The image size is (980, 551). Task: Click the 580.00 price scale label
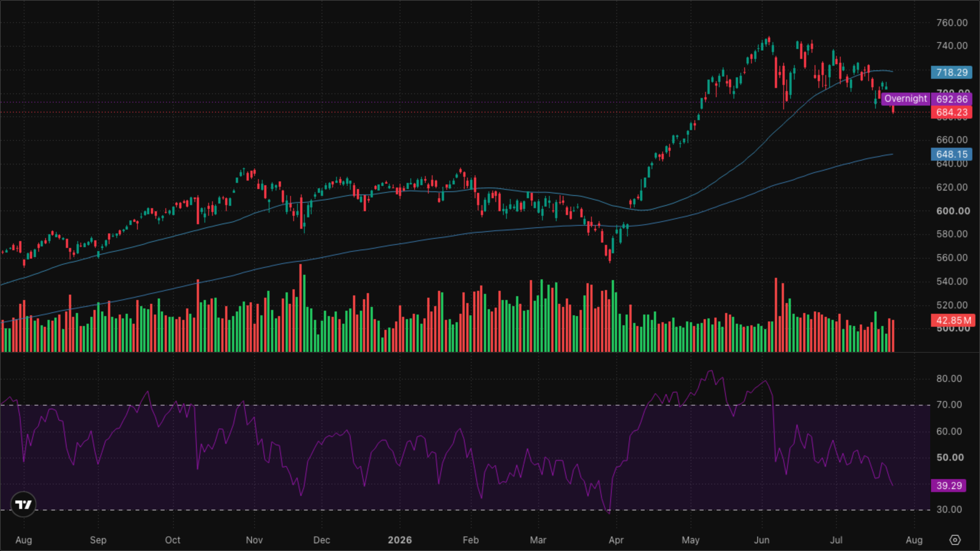click(952, 234)
